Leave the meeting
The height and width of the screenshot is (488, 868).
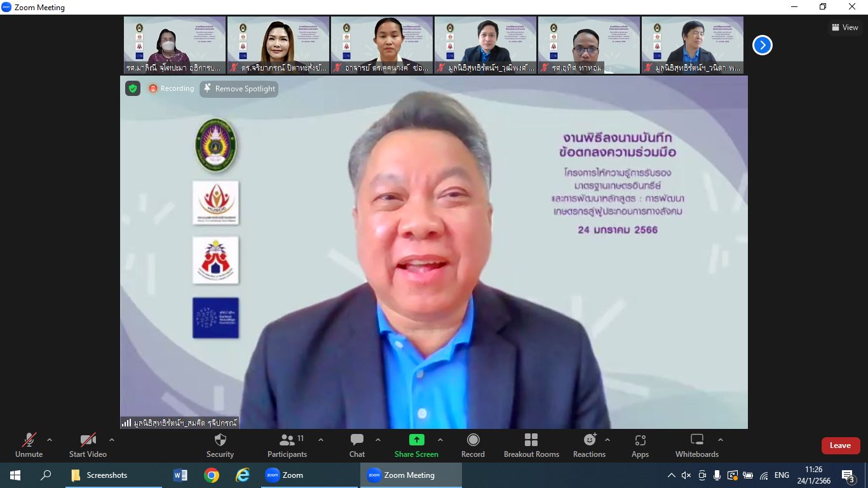click(840, 445)
